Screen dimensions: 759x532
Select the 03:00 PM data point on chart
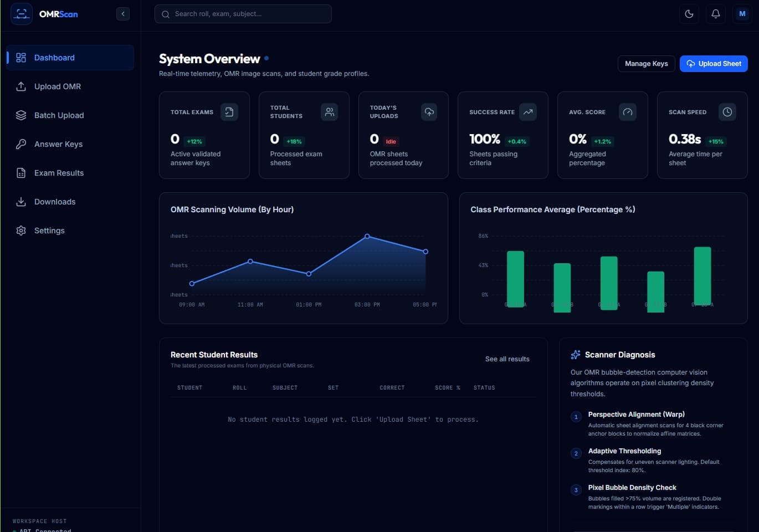coord(367,236)
